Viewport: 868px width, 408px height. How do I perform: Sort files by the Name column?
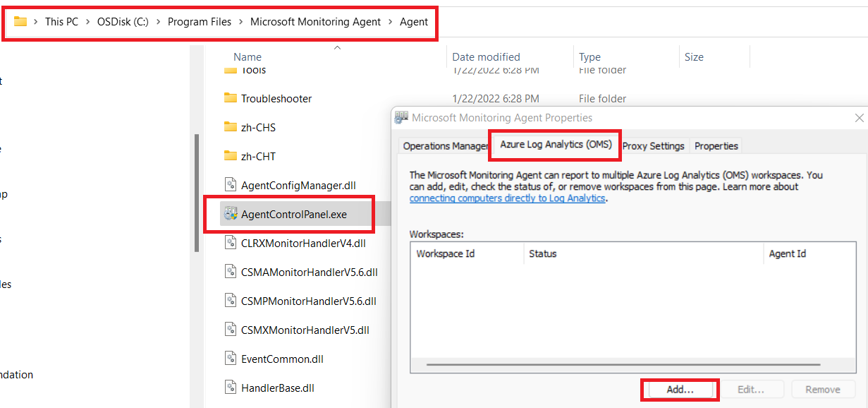pos(247,57)
